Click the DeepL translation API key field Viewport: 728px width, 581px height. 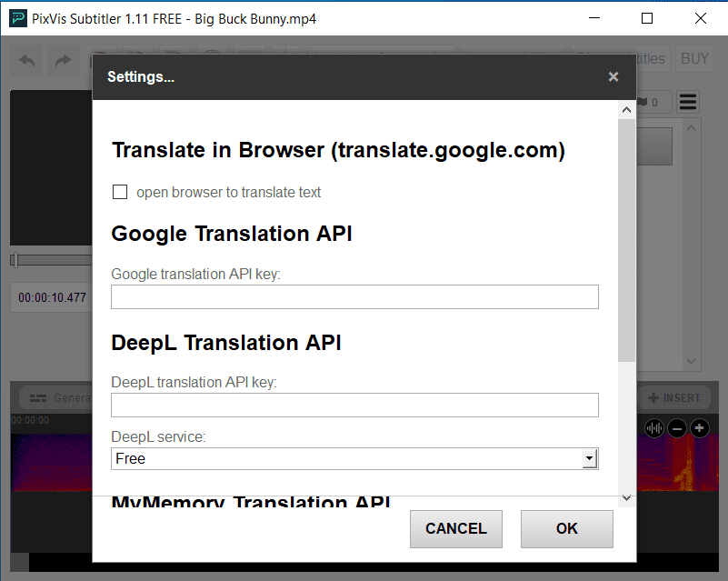pos(354,405)
